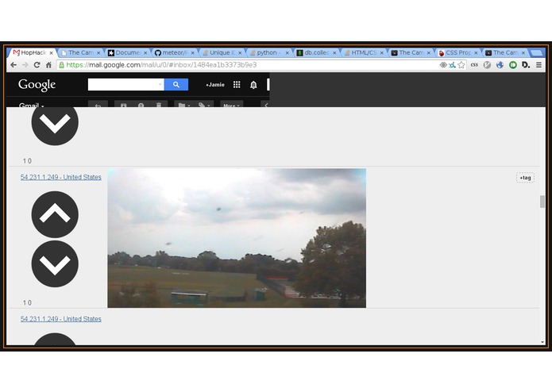The image size is (552, 392).
Task: Click the grey circular slash extension icon
Action: pyautogui.click(x=487, y=65)
